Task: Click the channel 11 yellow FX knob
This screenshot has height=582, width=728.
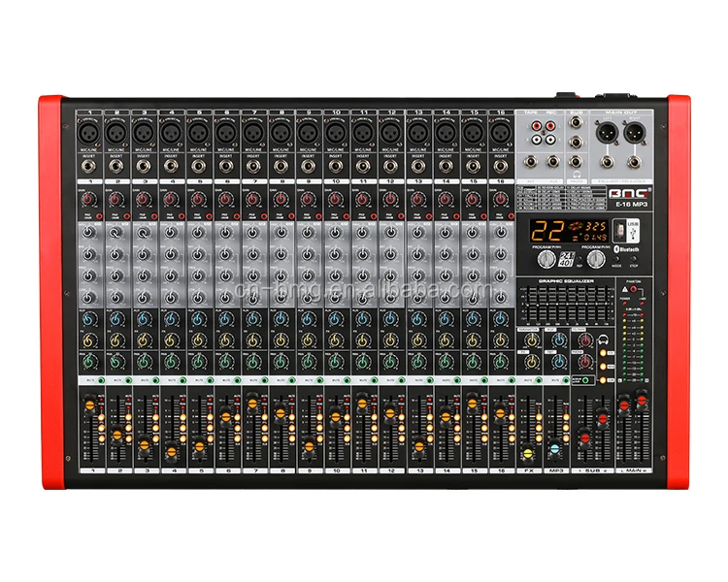Action: coord(363,340)
